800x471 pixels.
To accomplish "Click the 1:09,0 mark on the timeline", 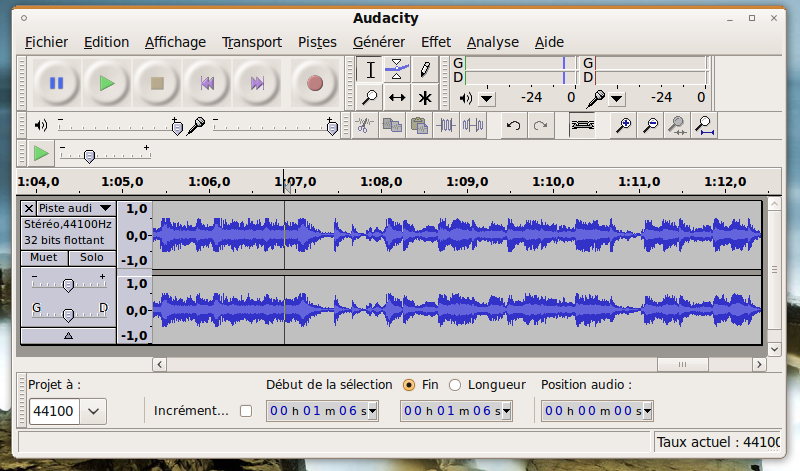I will (x=467, y=182).
